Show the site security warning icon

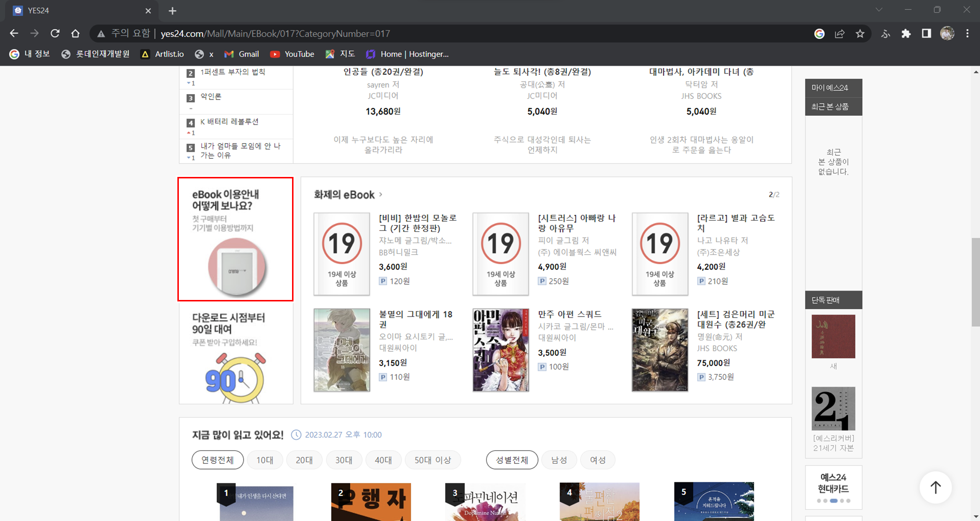tap(101, 33)
